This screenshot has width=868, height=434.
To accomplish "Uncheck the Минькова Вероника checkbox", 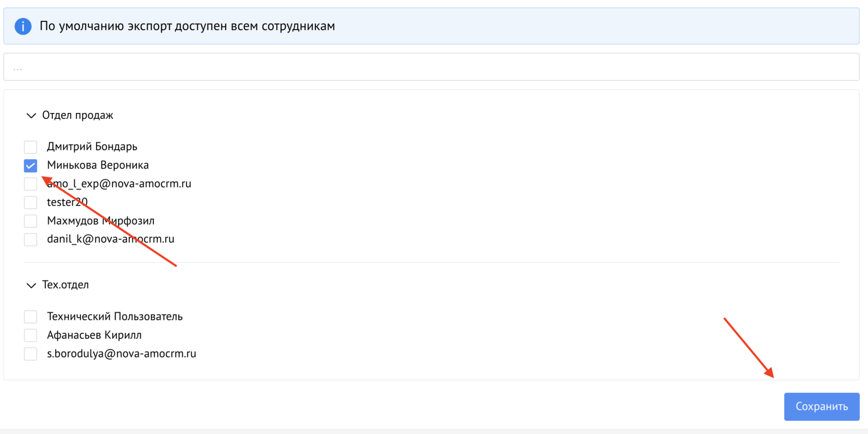I will click(x=30, y=166).
